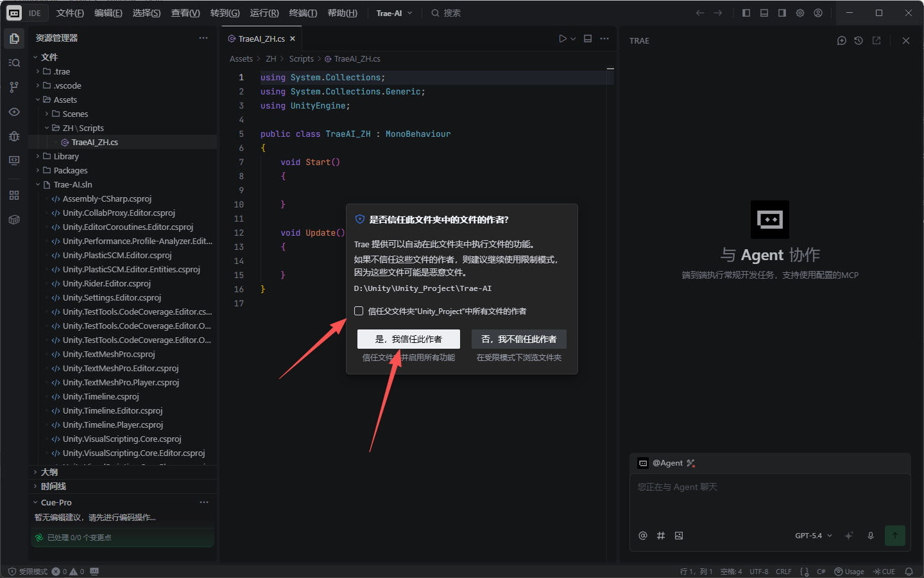
Task: Open the 编辑(E) menu
Action: [x=108, y=13]
